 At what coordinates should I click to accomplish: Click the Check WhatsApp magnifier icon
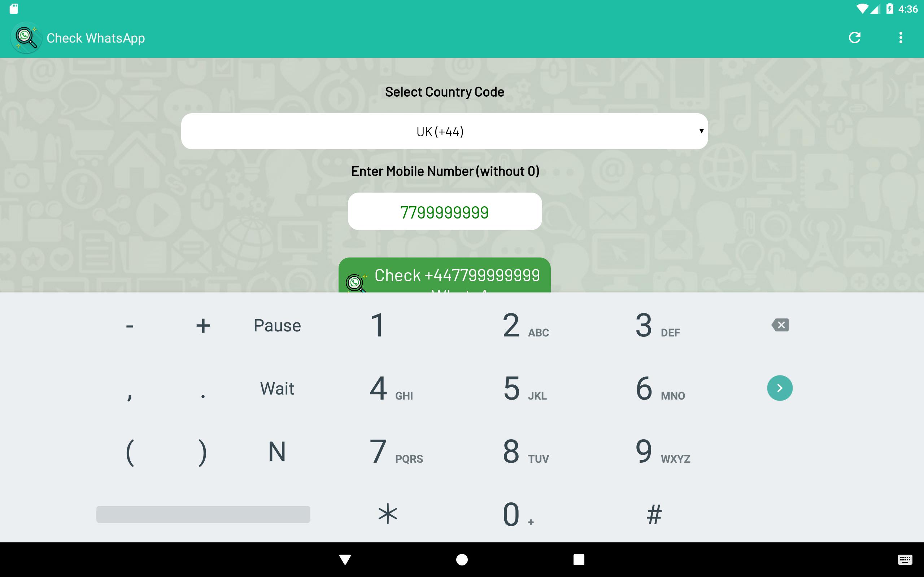coord(25,38)
